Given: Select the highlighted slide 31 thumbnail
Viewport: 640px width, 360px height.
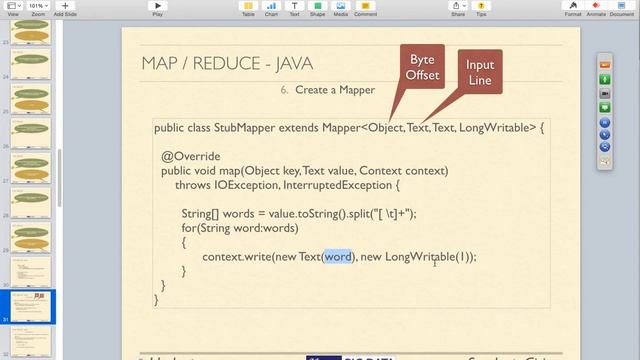Looking at the screenshot, I should [x=31, y=307].
